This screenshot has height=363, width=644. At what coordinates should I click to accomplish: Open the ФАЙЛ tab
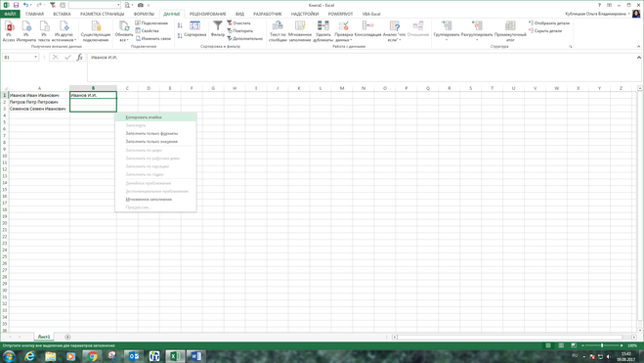point(10,14)
